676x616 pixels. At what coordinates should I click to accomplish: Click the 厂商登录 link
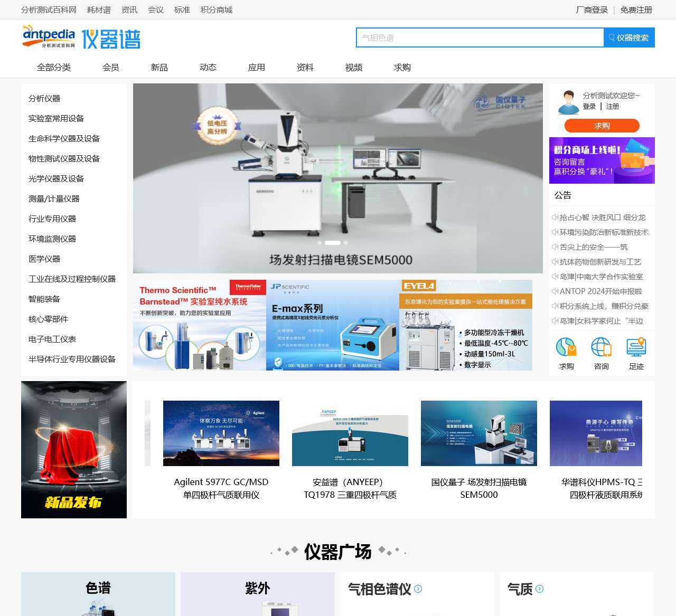[592, 10]
